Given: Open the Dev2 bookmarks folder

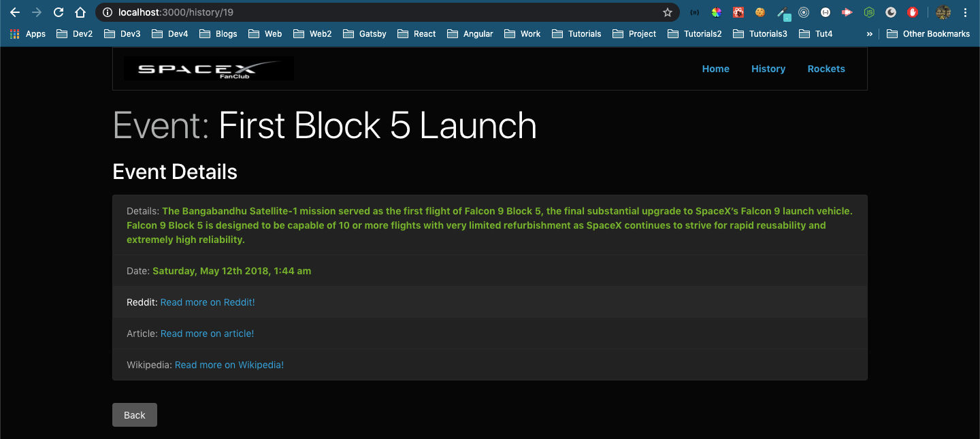Looking at the screenshot, I should [x=75, y=33].
